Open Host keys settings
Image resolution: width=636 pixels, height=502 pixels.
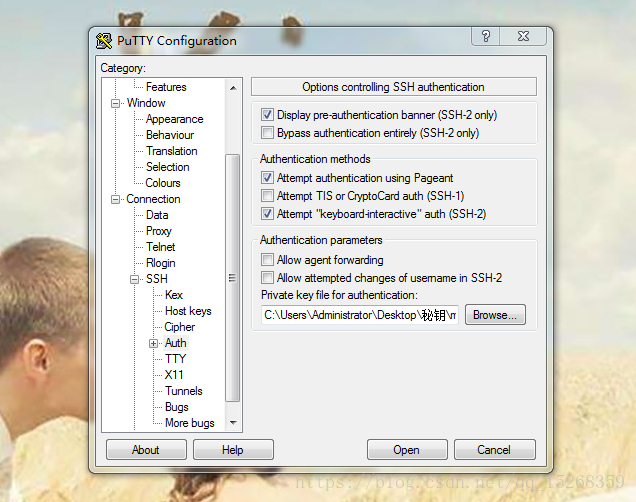click(x=188, y=311)
